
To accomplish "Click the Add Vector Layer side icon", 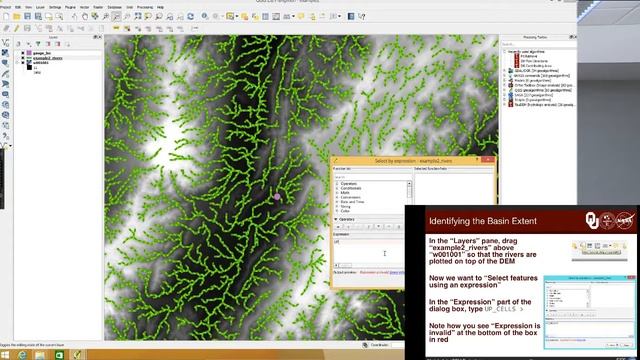I will click(5, 42).
